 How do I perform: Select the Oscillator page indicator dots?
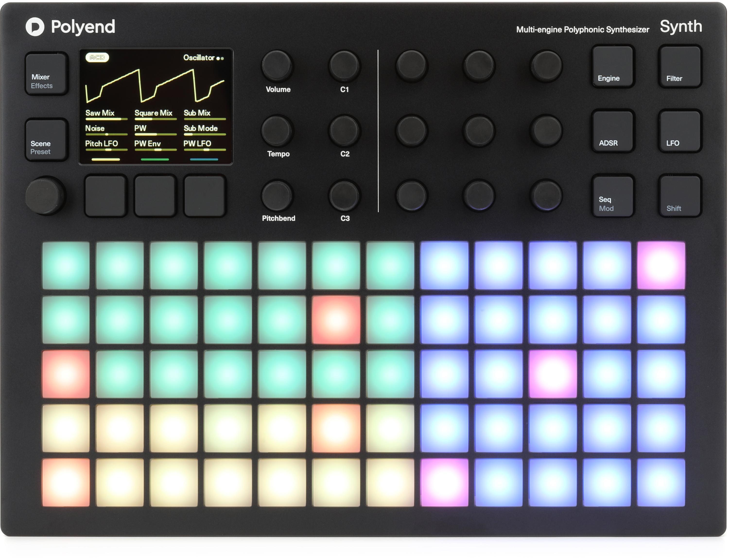(x=220, y=58)
